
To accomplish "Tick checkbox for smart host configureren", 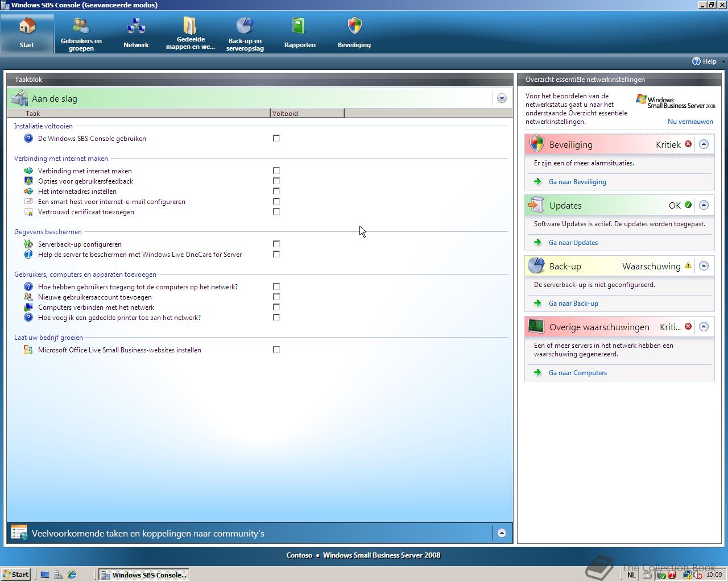I will pos(276,201).
